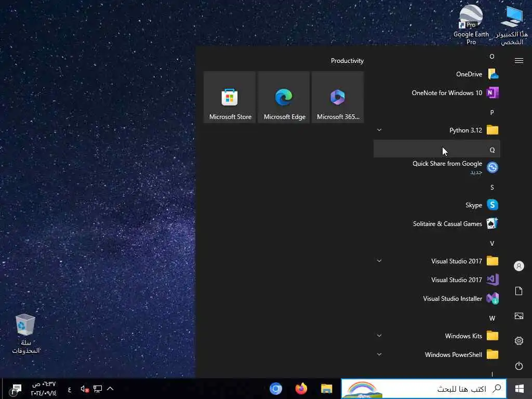Click the letter O section header

pyautogui.click(x=492, y=57)
